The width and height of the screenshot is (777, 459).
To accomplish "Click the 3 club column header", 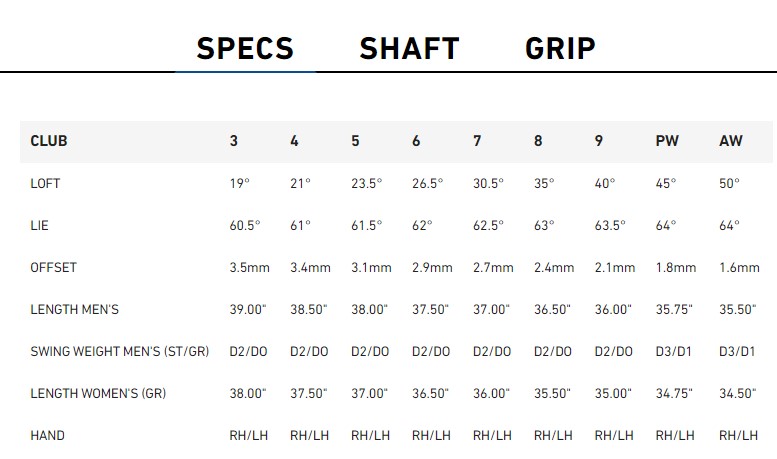I will tap(234, 141).
